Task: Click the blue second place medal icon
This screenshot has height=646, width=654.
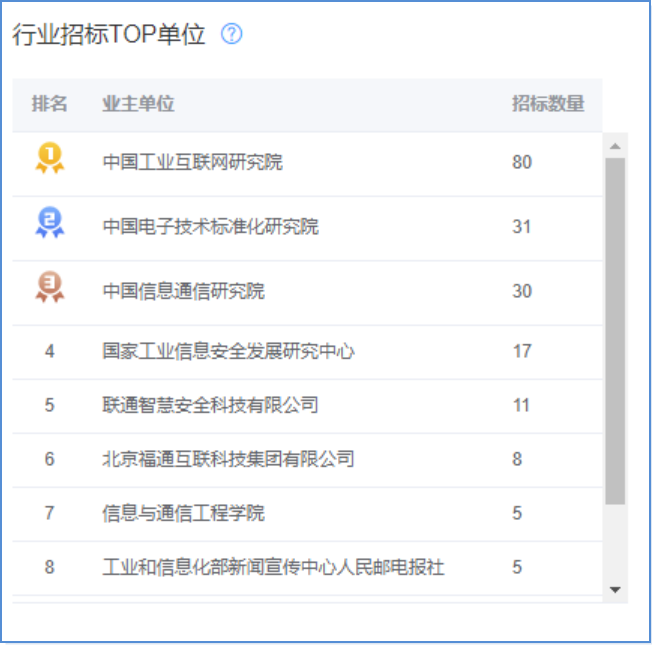Action: pyautogui.click(x=50, y=222)
